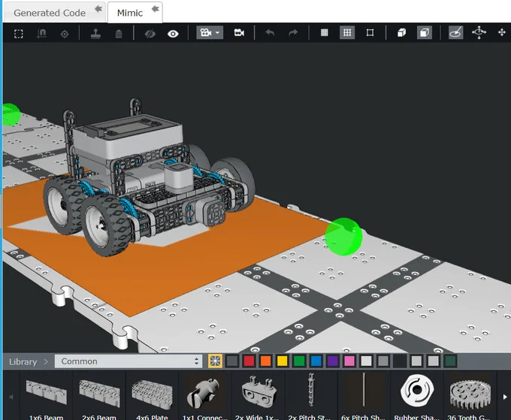Undo the last action

(270, 32)
